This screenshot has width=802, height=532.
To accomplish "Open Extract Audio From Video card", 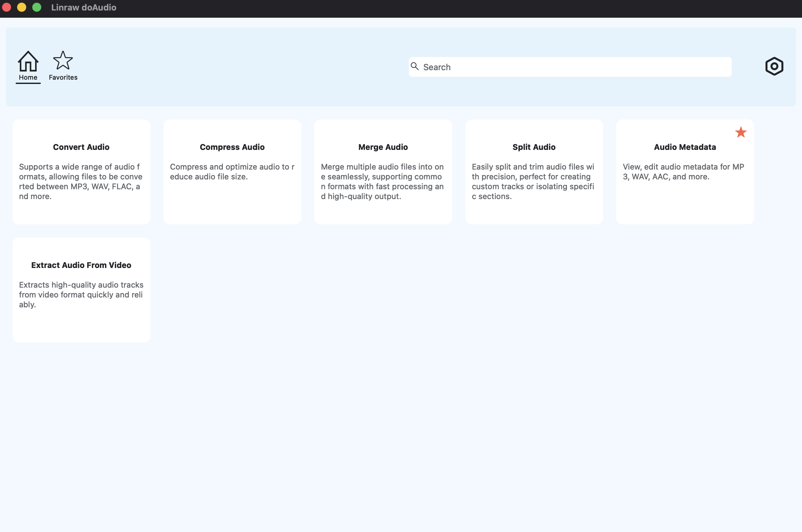I will [x=81, y=265].
